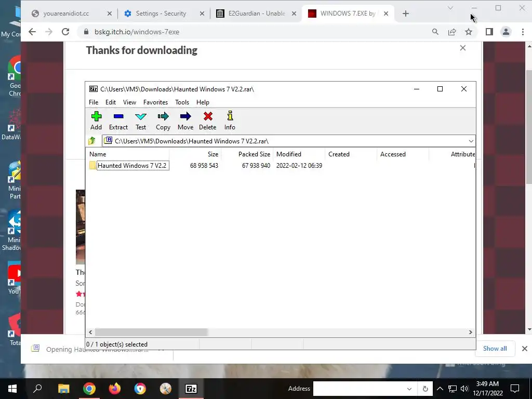Open Firefox from the taskbar
The width and height of the screenshot is (532, 399).
115,389
